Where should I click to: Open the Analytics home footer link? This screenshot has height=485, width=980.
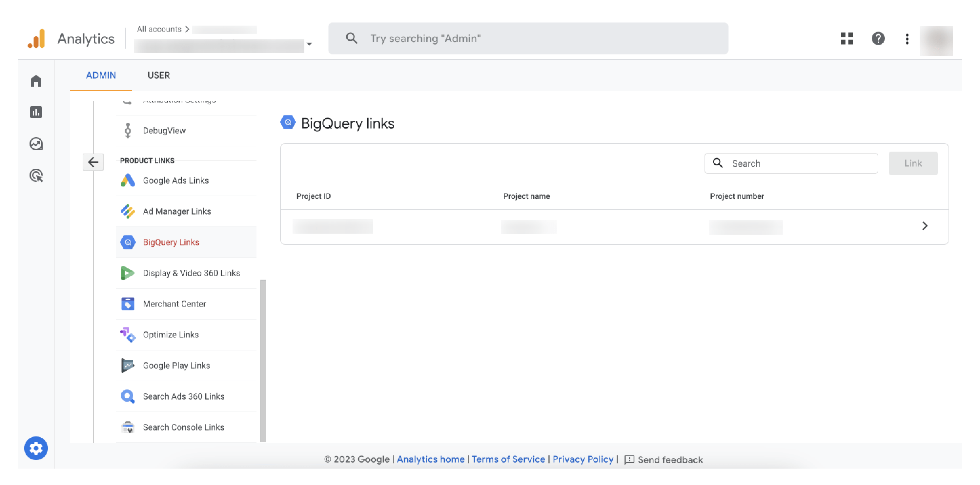click(x=430, y=459)
